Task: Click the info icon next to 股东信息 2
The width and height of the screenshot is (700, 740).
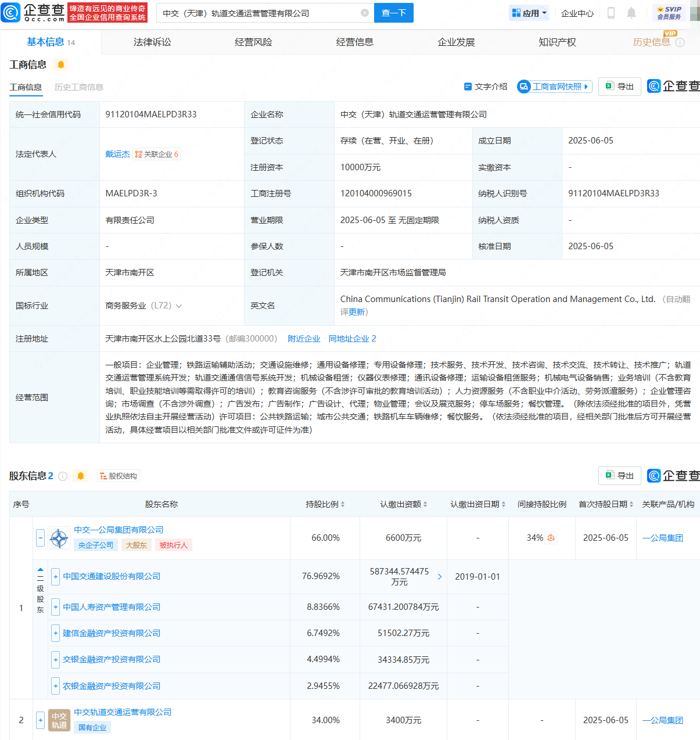Action: 63,476
